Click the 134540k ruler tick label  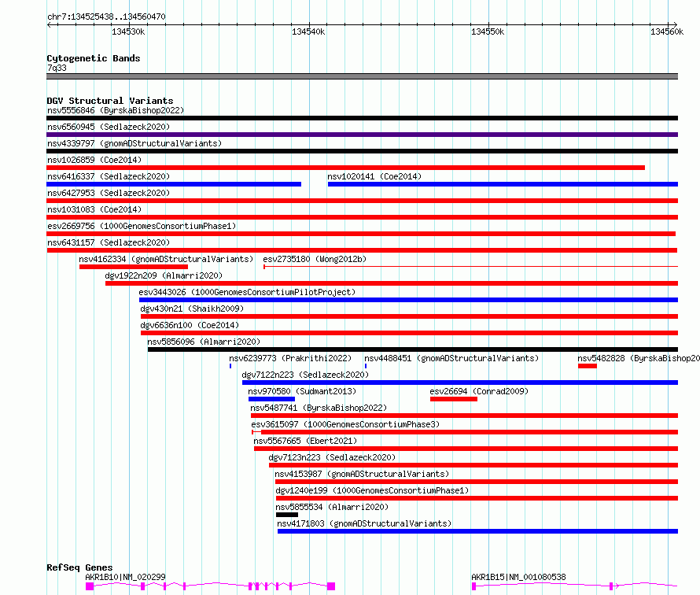[308, 31]
